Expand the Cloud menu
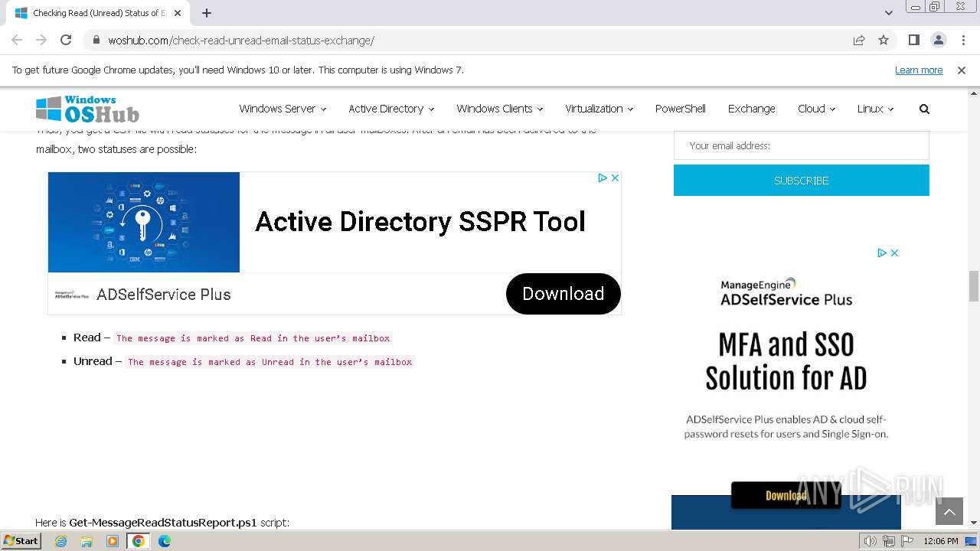Image resolution: width=980 pixels, height=551 pixels. pos(816,109)
